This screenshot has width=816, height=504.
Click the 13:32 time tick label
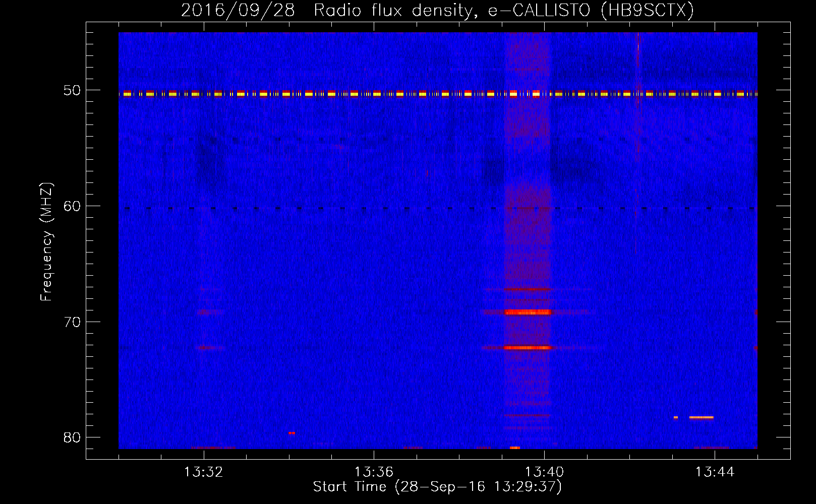(x=204, y=472)
